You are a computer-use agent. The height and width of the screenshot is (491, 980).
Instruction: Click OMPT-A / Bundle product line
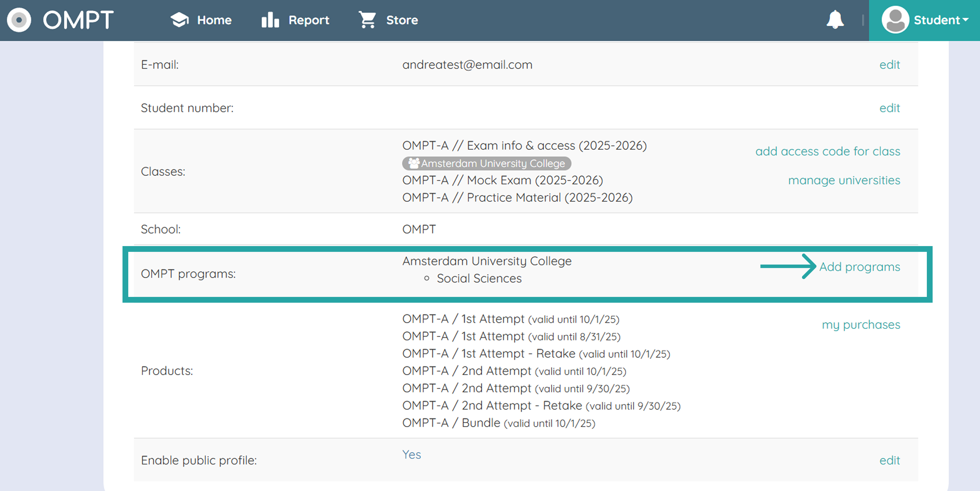(x=498, y=423)
